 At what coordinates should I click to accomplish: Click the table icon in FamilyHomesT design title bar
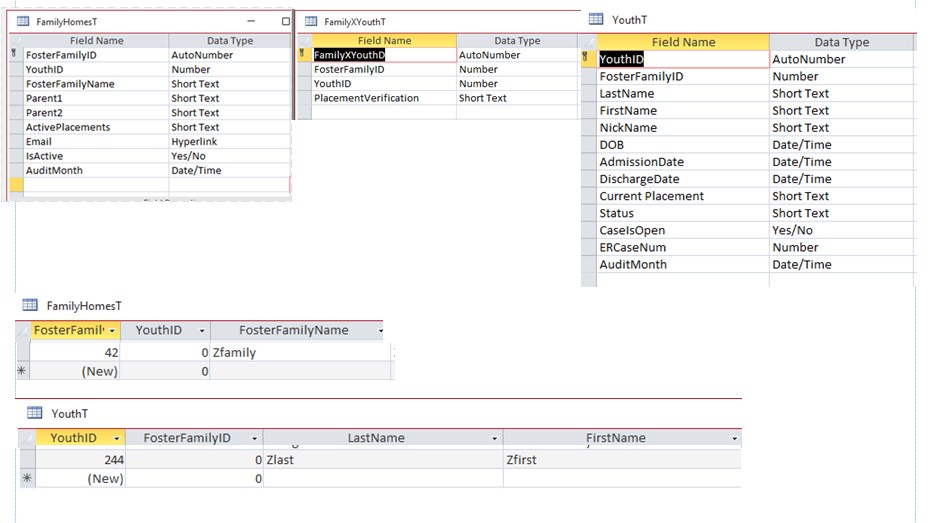[x=22, y=21]
